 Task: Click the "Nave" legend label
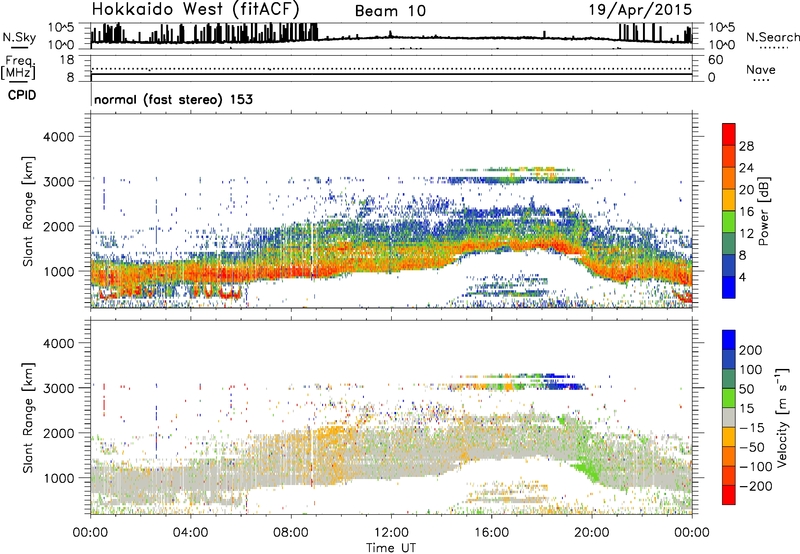[761, 69]
